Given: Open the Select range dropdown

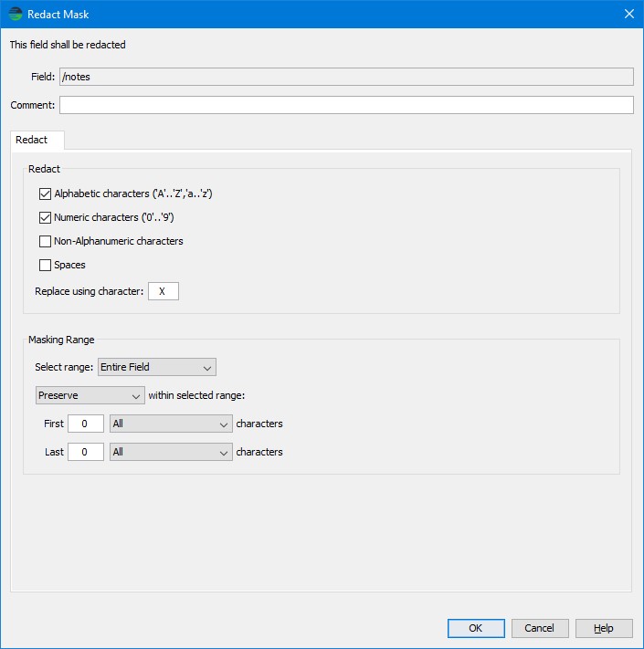Looking at the screenshot, I should [x=157, y=367].
